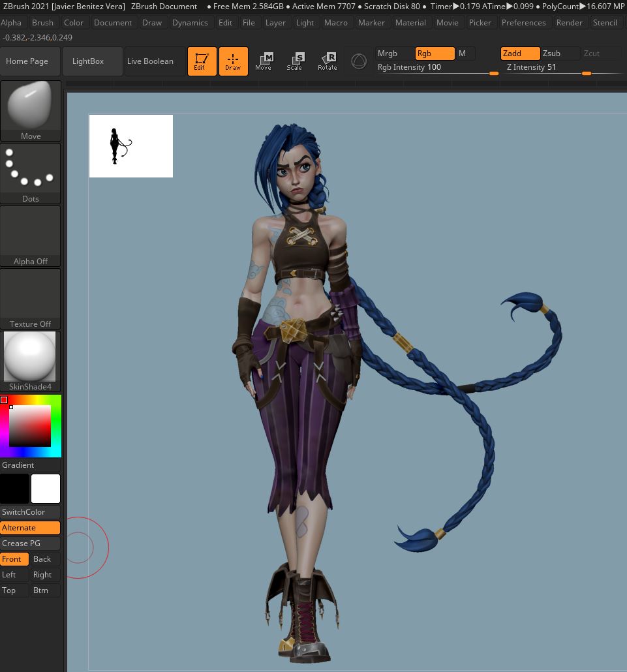Open the Draw menu
Viewport: 627px width, 672px height.
pos(152,23)
